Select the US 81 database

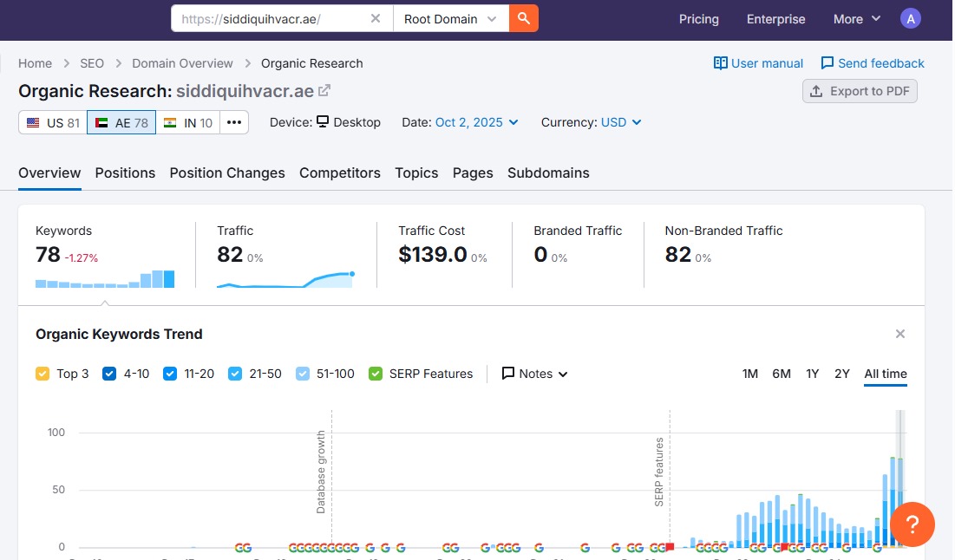tap(53, 122)
